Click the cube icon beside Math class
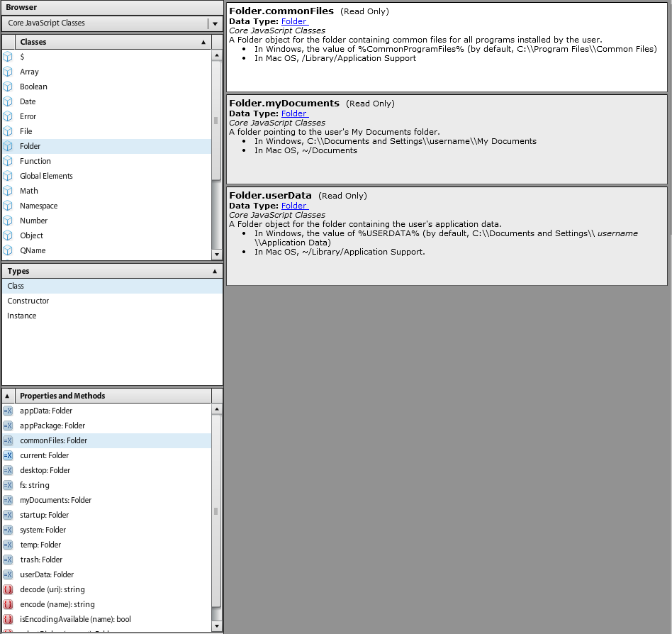Viewport: 672px width, 634px height. click(8, 191)
